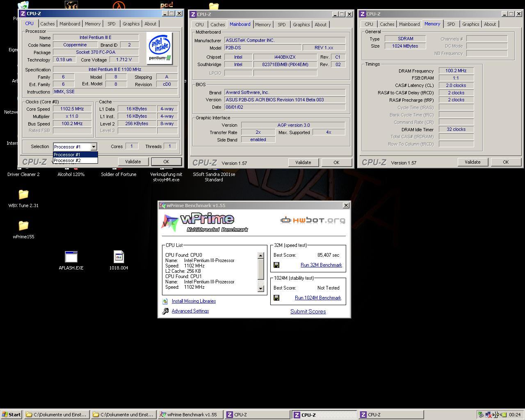Click the DRAM Idle Timer value 32 clocks
525x420 pixels.
tap(456, 129)
